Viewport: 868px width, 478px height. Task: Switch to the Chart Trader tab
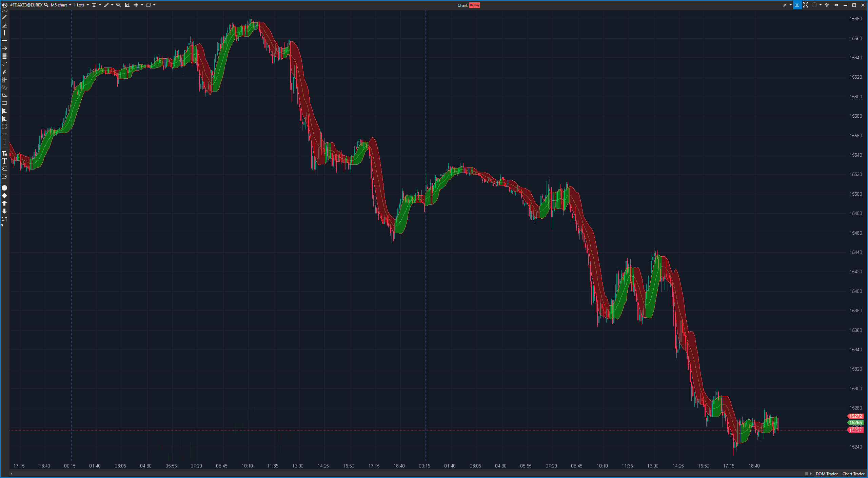[853, 474]
